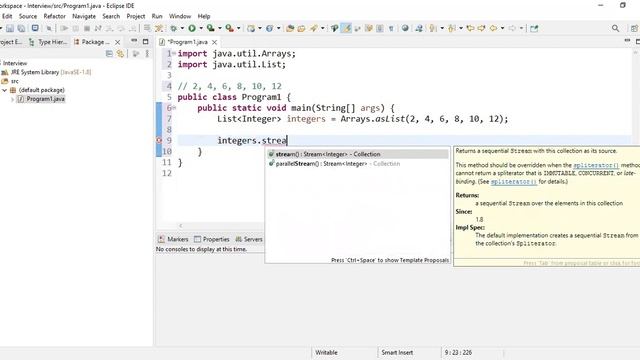Click the horizontal scrollbar left arrow below editor
Image resolution: width=640 pixels, height=360 pixels.
coord(181,226)
